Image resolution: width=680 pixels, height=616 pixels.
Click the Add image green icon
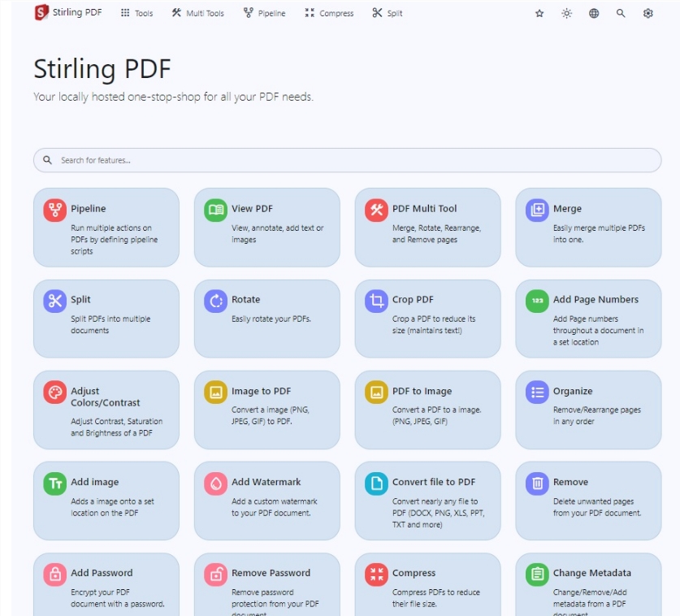click(x=54, y=484)
